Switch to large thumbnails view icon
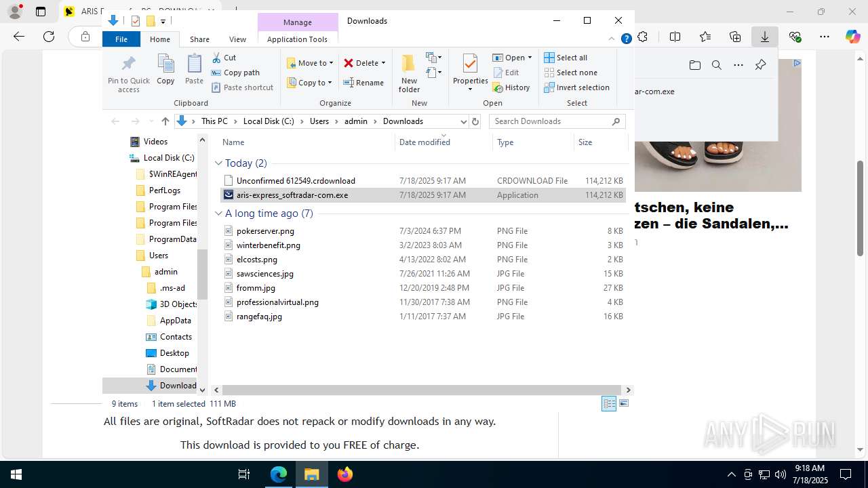The width and height of the screenshot is (868, 488). point(624,404)
